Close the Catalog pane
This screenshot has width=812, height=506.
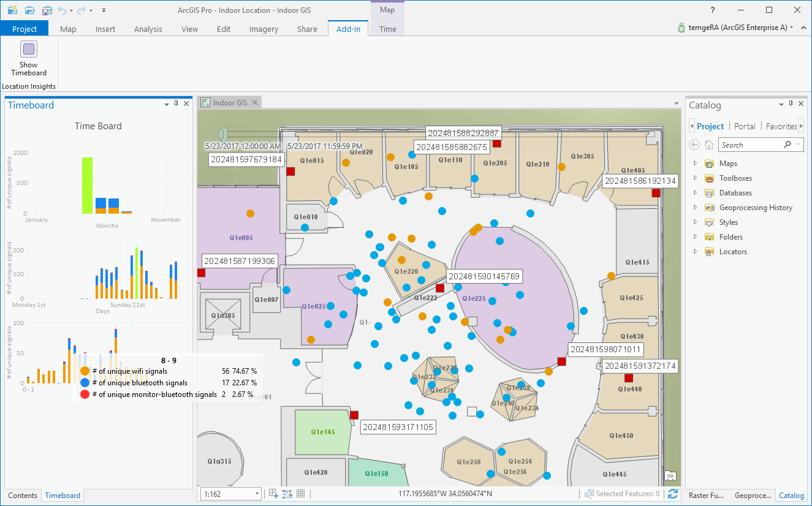coord(800,104)
